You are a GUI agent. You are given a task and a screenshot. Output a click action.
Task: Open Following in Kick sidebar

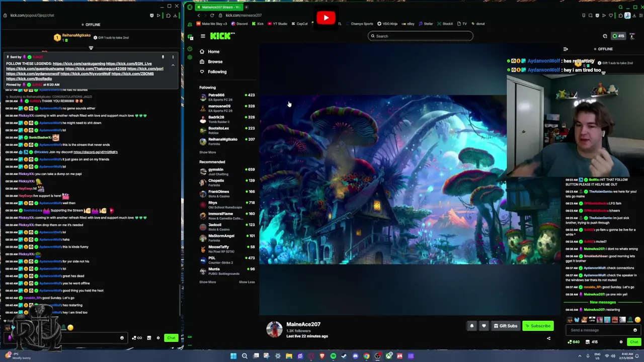pyautogui.click(x=217, y=72)
